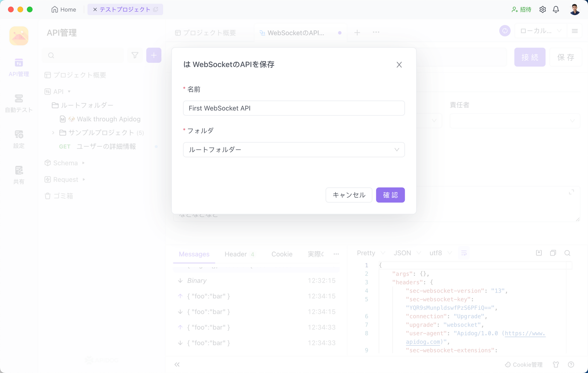
Task: Open the Pretty format dropdown
Action: pos(371,253)
